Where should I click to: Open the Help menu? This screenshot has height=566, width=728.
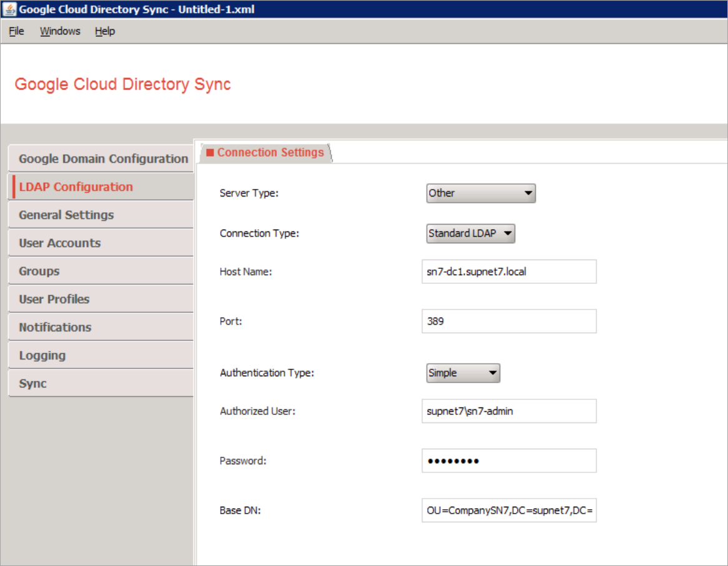[x=105, y=31]
